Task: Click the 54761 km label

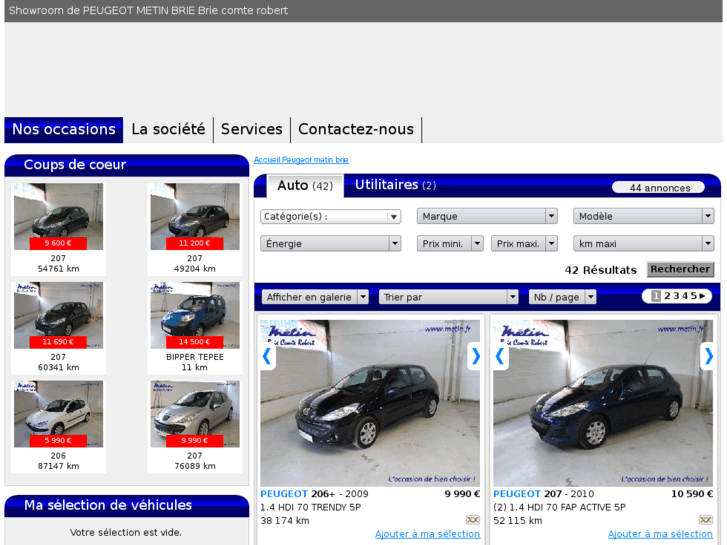Action: [x=58, y=269]
